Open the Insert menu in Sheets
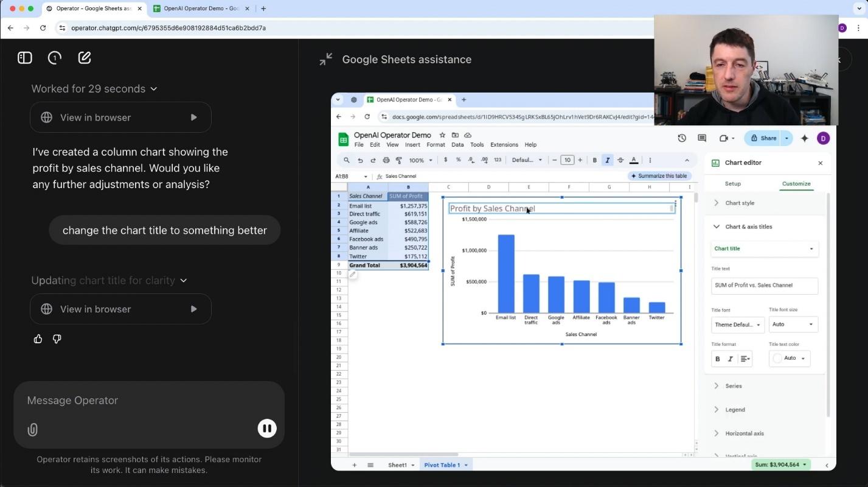 (412, 145)
